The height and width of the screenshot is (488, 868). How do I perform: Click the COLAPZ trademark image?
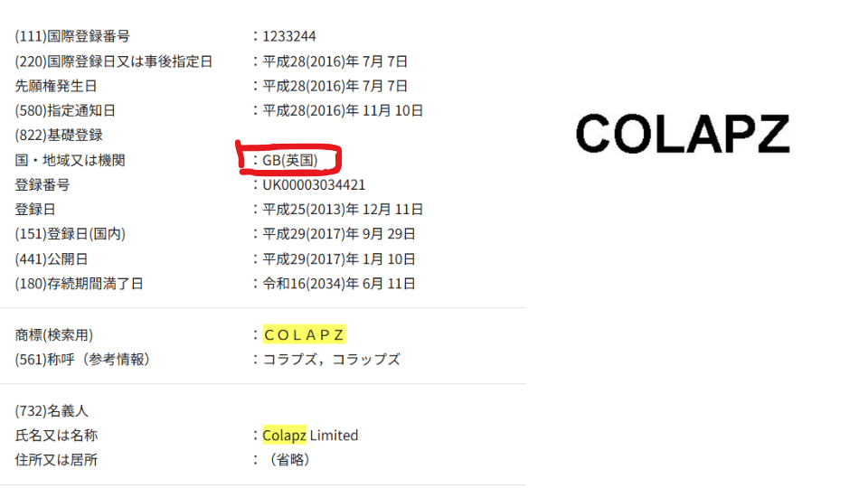[683, 134]
